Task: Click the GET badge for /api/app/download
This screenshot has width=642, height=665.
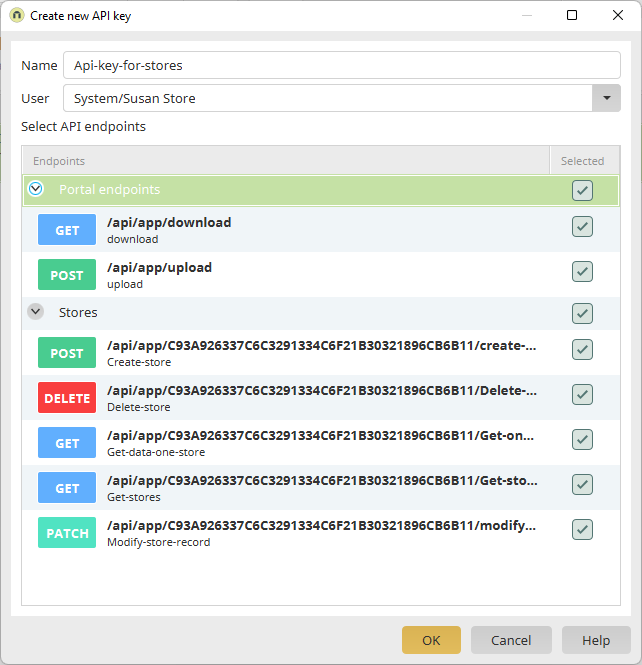Action: [x=67, y=230]
